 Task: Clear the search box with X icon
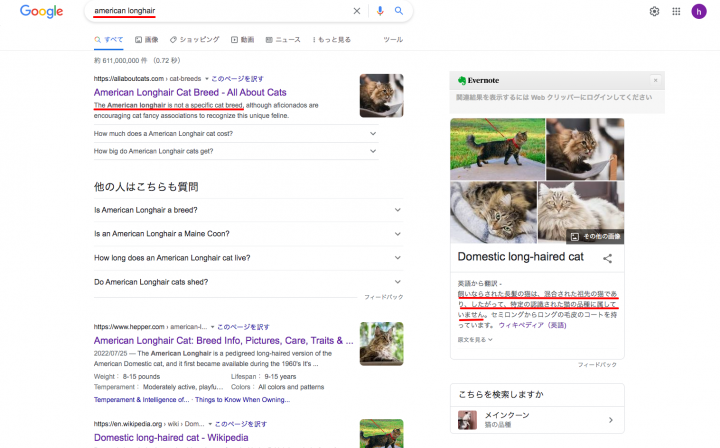coord(357,11)
